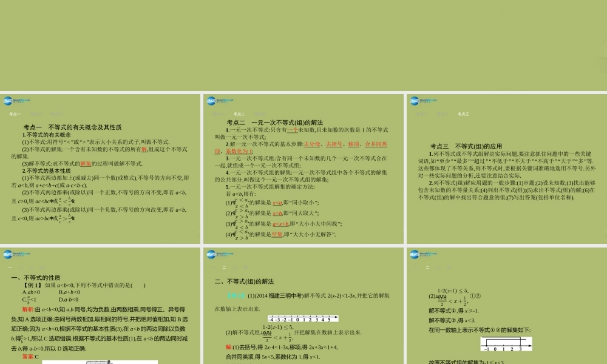The image size is (607, 364).
Task: Select the 二 tab on the 解不等式① slide
Action: (x=427, y=268)
